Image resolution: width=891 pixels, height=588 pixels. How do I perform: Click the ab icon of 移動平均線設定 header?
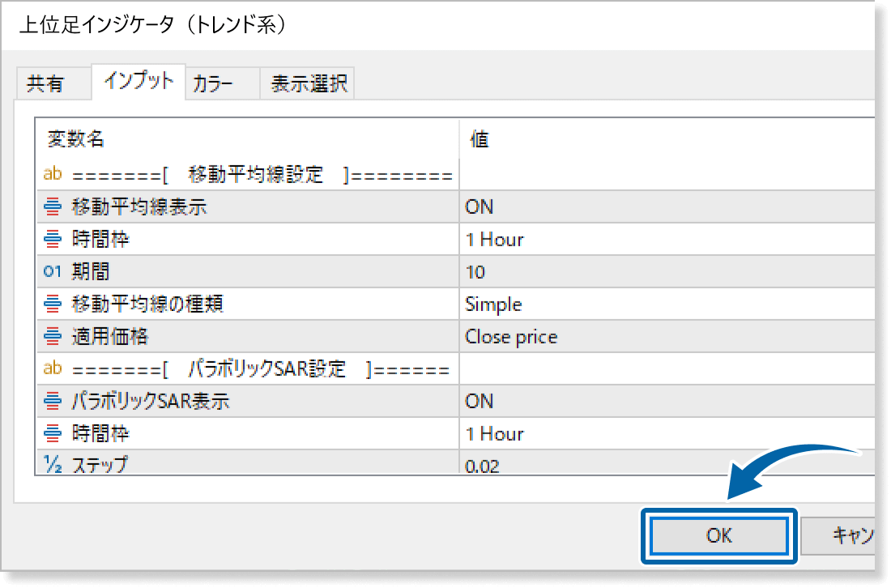[53, 174]
